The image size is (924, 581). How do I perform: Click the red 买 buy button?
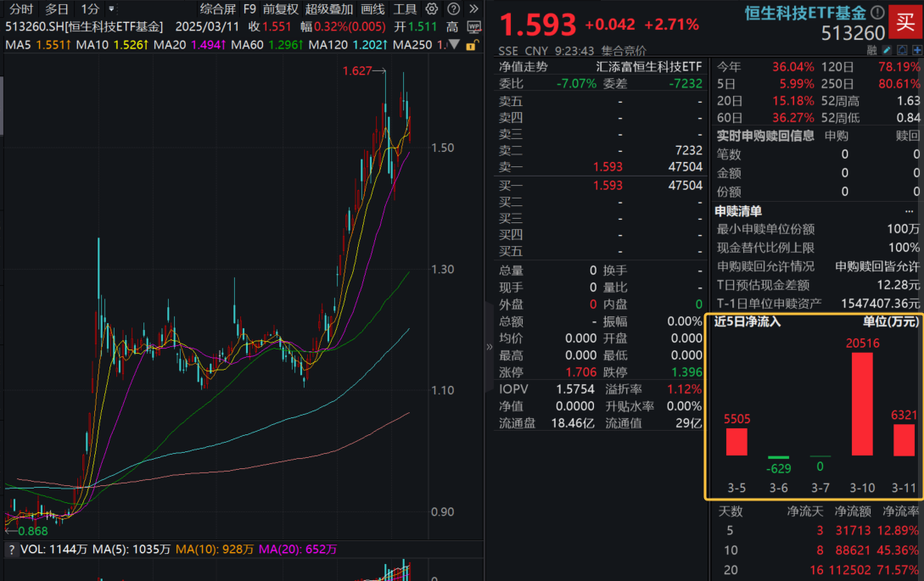click(906, 23)
